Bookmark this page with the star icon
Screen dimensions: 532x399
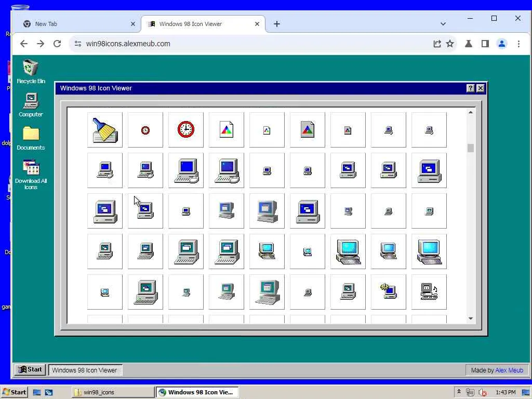pyautogui.click(x=450, y=44)
